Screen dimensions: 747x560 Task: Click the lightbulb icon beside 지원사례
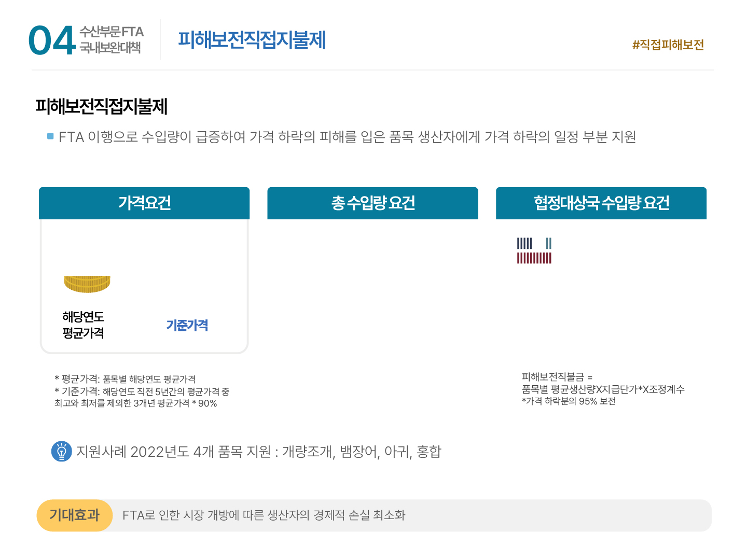tap(62, 452)
